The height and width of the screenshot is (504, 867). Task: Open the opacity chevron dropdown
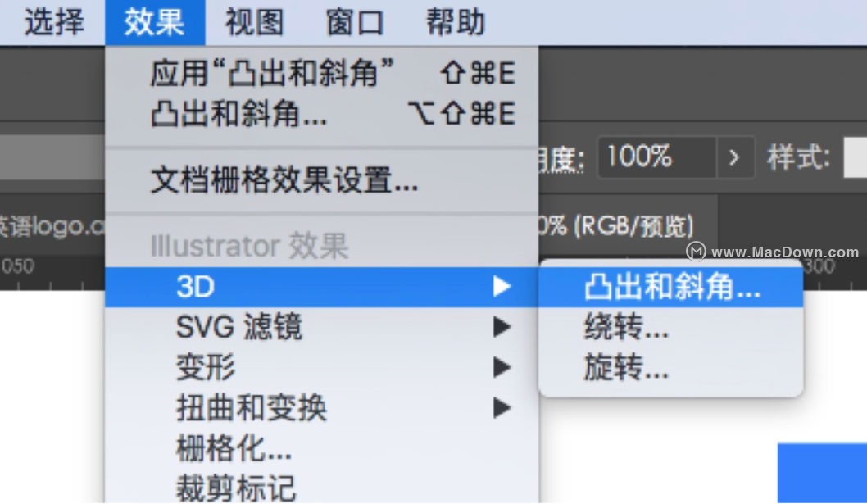pos(735,157)
